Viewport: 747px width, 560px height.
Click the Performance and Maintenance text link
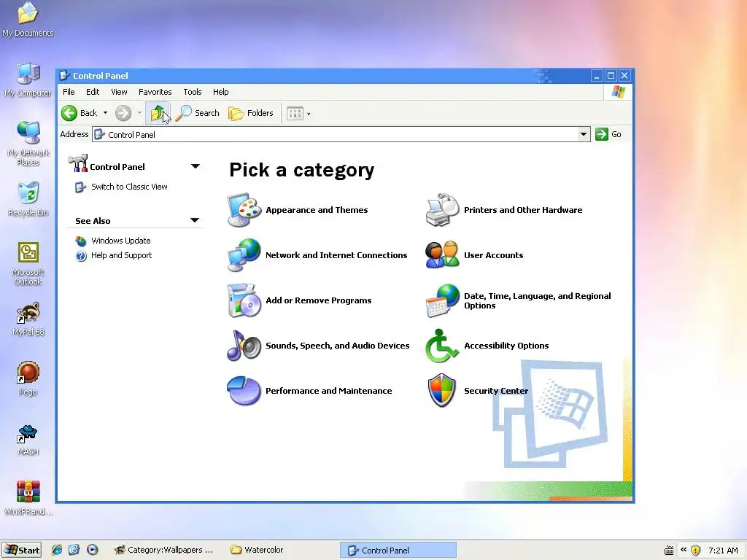(329, 391)
